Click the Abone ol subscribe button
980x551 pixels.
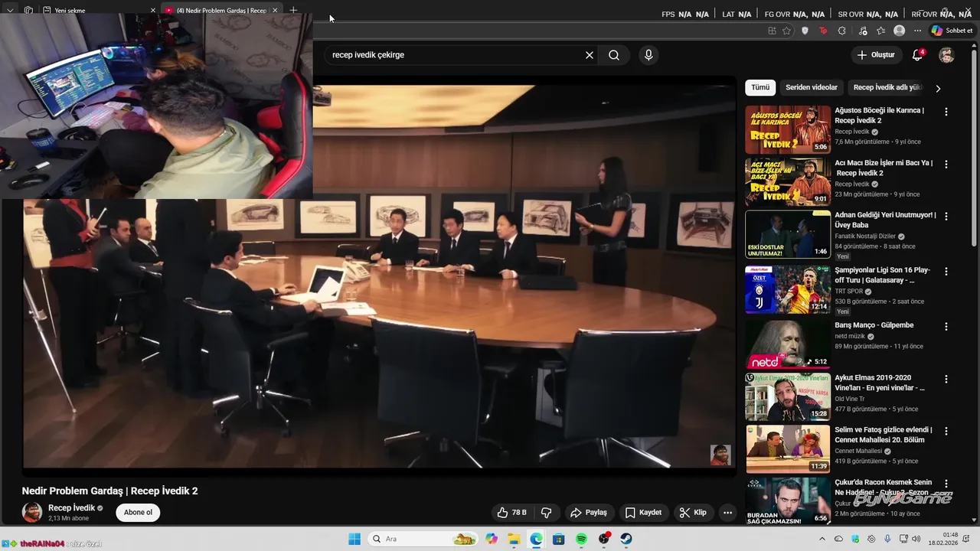(x=138, y=513)
